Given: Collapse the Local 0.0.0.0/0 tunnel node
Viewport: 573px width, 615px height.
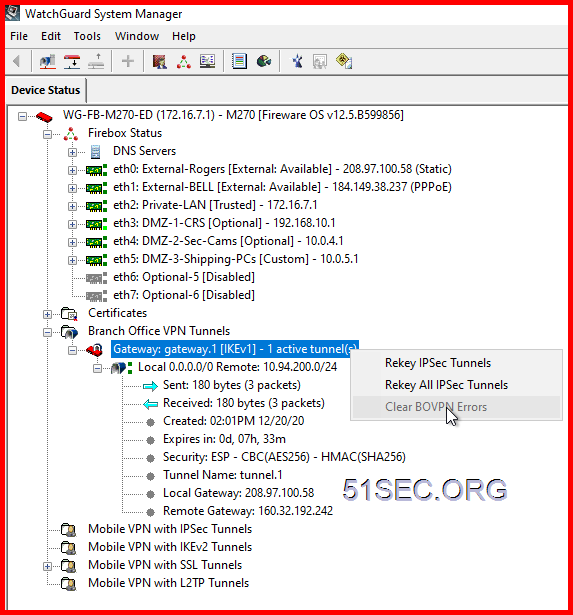Looking at the screenshot, I should (97, 368).
